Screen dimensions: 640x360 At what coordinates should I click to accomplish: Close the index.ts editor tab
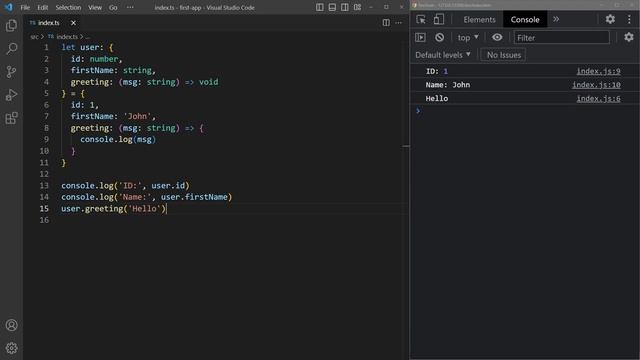pos(73,23)
